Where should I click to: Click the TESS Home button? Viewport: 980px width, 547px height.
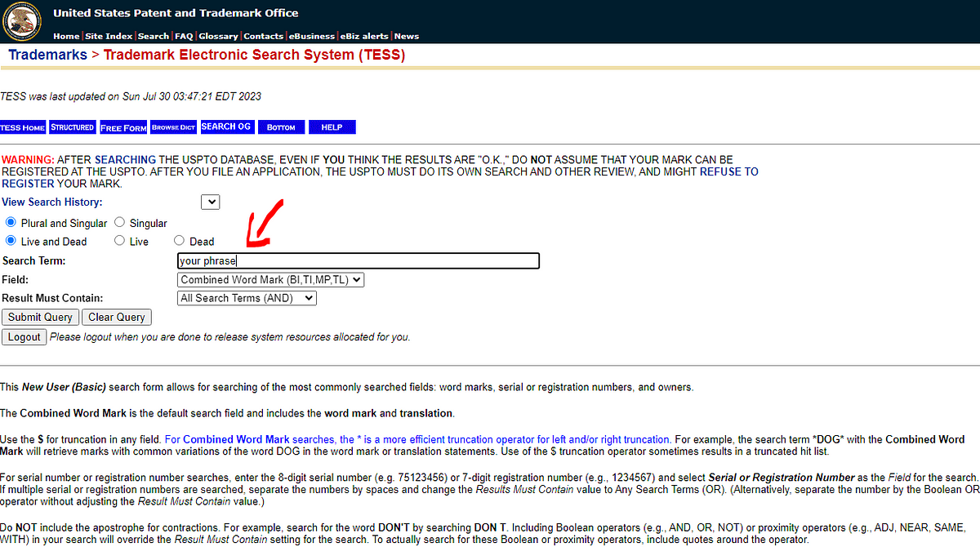(x=23, y=127)
